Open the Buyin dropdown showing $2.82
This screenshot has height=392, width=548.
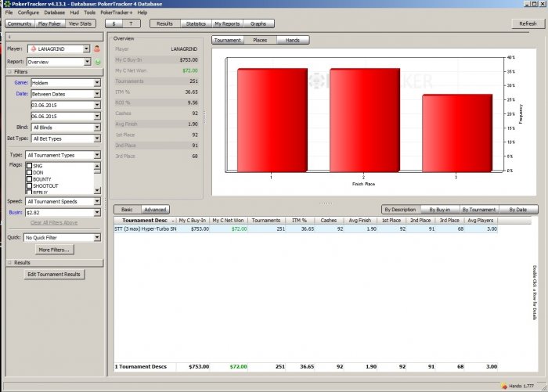(97, 212)
